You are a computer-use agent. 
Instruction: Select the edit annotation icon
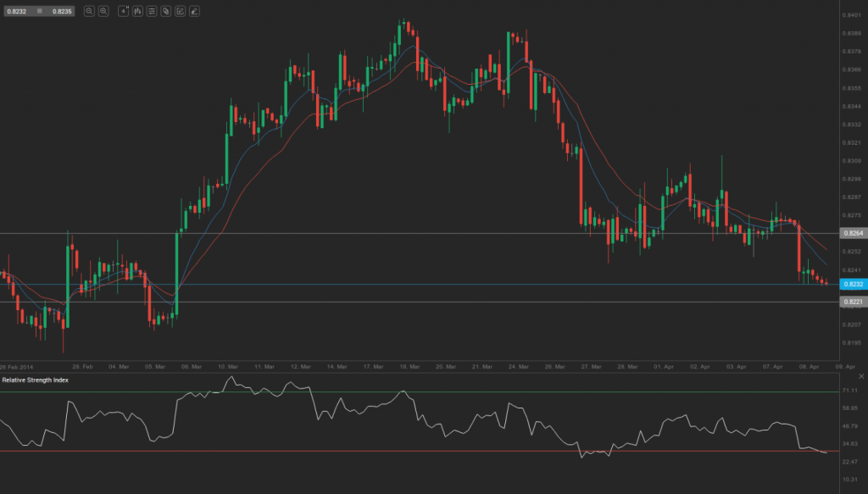181,11
